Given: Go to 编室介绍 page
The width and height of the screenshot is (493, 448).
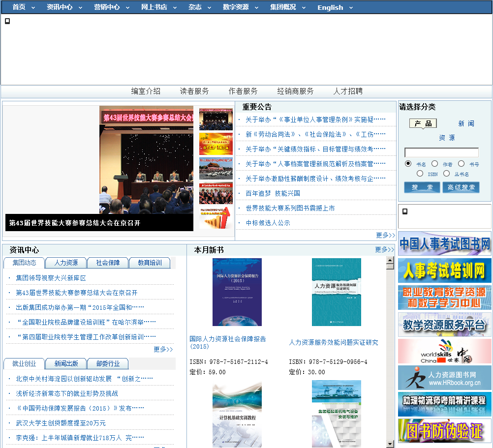Looking at the screenshot, I should tap(146, 91).
